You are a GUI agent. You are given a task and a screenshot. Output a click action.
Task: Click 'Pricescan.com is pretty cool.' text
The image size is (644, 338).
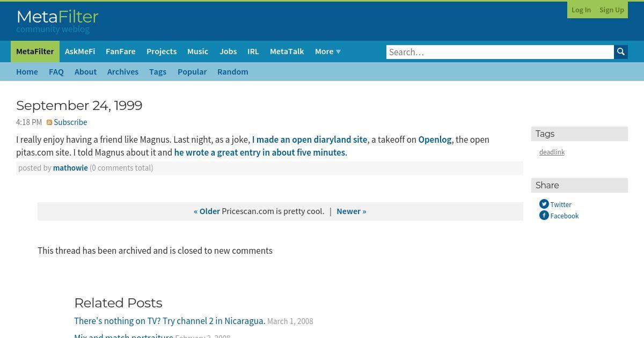(x=273, y=211)
